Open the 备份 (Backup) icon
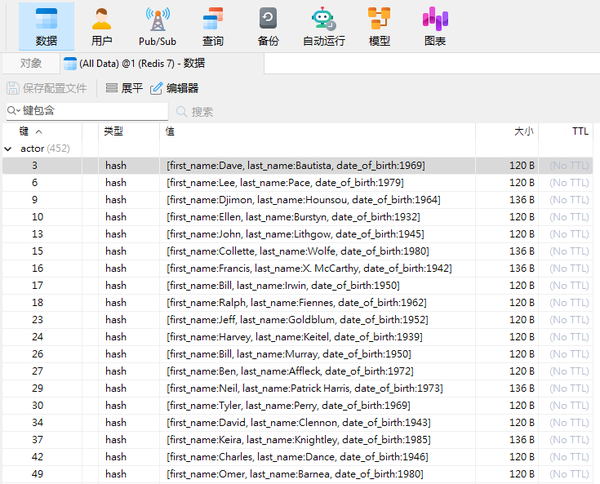The width and height of the screenshot is (600, 484). [x=268, y=26]
